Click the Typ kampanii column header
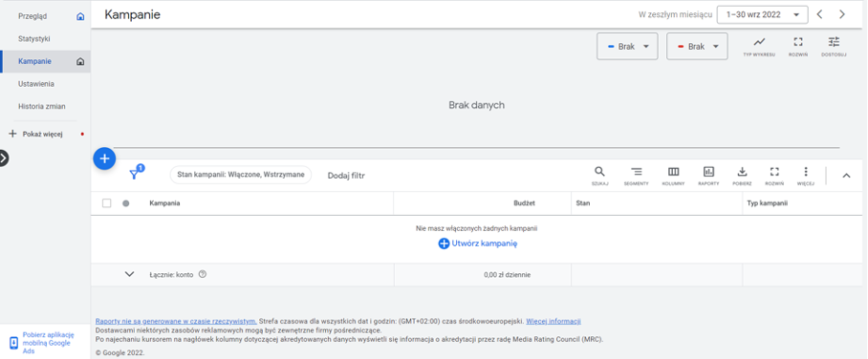Viewport: 868px width, 359px height. [x=768, y=203]
